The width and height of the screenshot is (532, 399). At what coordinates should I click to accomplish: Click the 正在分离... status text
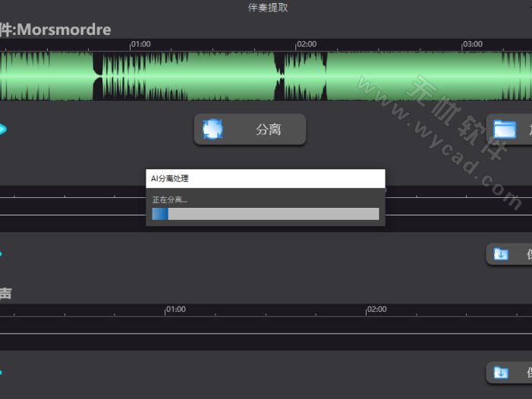pos(170,199)
